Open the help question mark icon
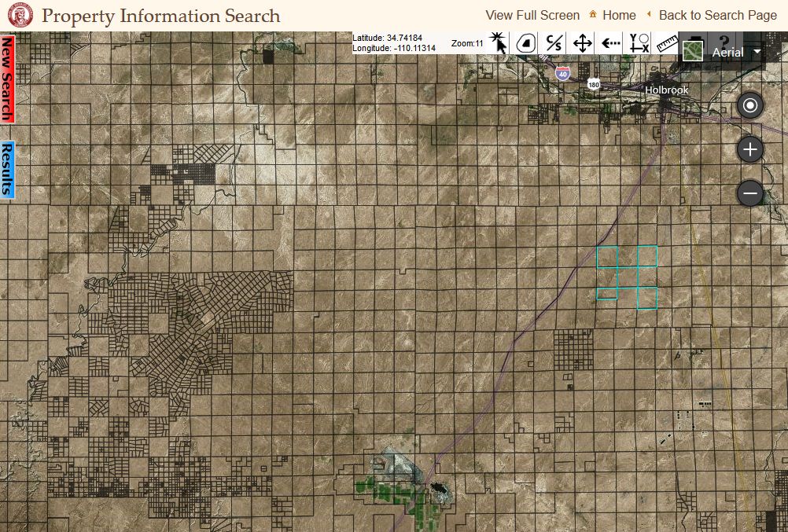 coord(724,42)
